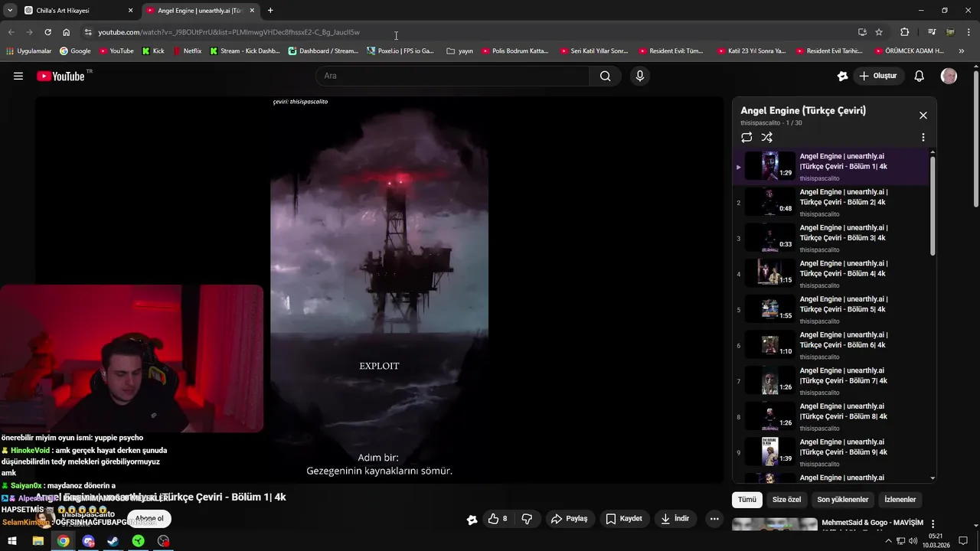980x551 pixels.
Task: Open Windows Start menu
Action: (12, 541)
